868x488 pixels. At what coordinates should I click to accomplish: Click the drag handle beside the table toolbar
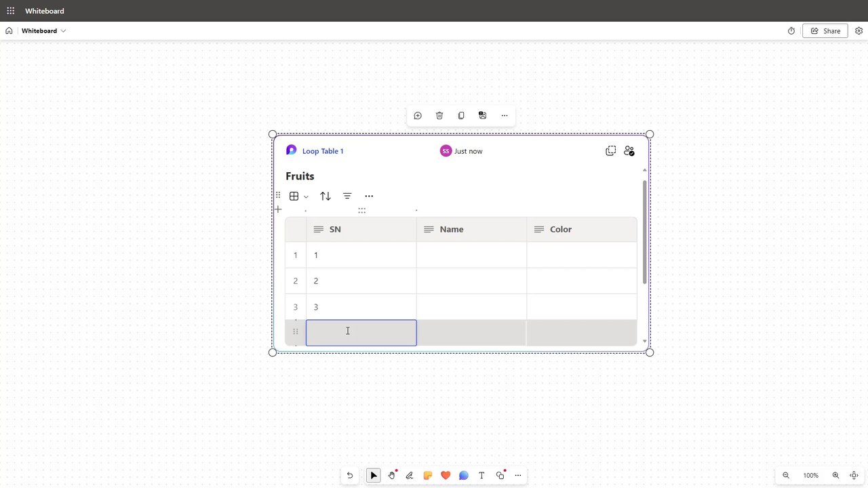(278, 195)
